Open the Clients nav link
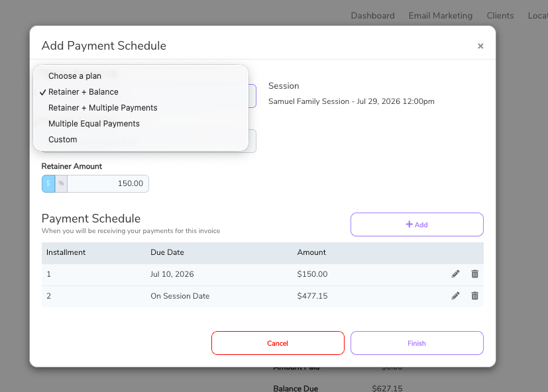The height and width of the screenshot is (392, 548). point(500,16)
